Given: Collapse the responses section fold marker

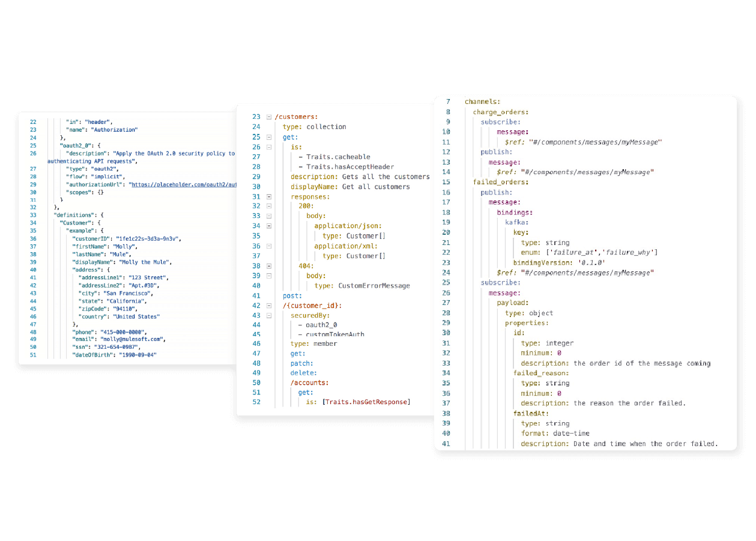Looking at the screenshot, I should coord(268,196).
